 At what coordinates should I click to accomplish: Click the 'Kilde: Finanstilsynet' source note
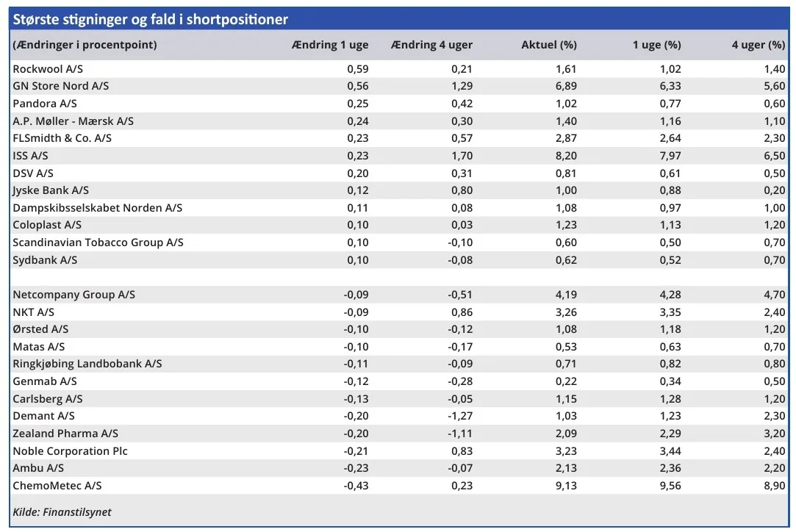[x=62, y=512]
